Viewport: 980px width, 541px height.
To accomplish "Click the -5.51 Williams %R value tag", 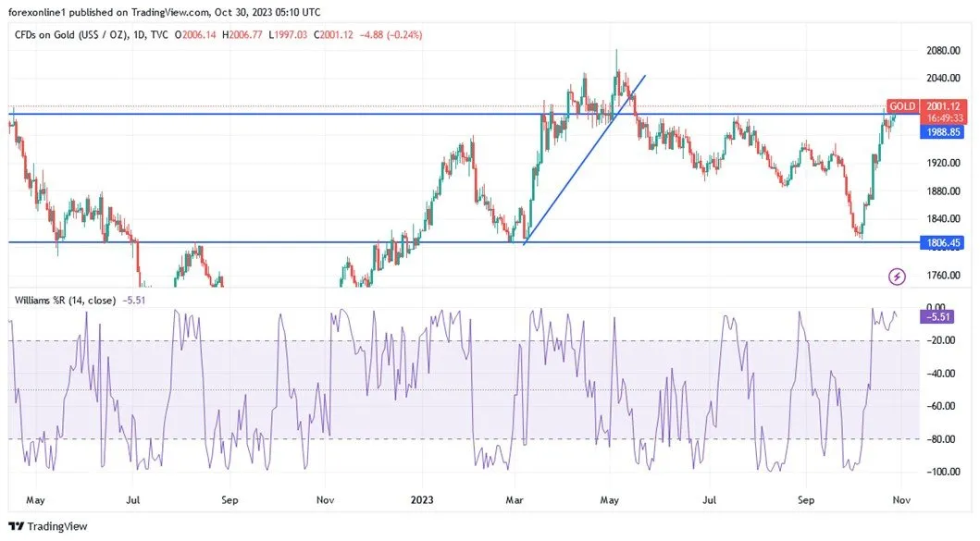I will [937, 316].
